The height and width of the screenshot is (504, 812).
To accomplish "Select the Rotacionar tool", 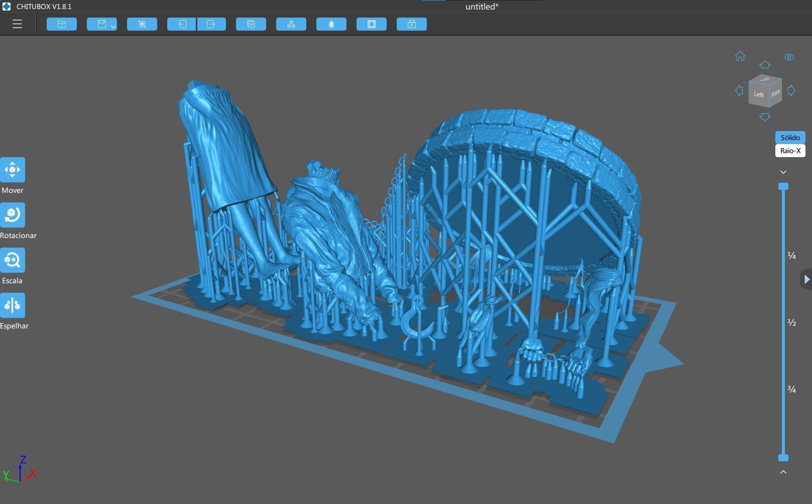I will pyautogui.click(x=13, y=215).
